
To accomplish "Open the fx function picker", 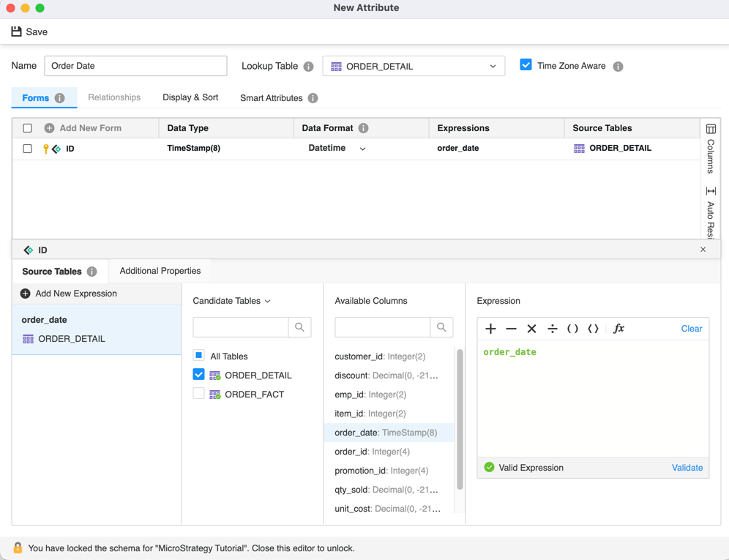I will coord(618,329).
